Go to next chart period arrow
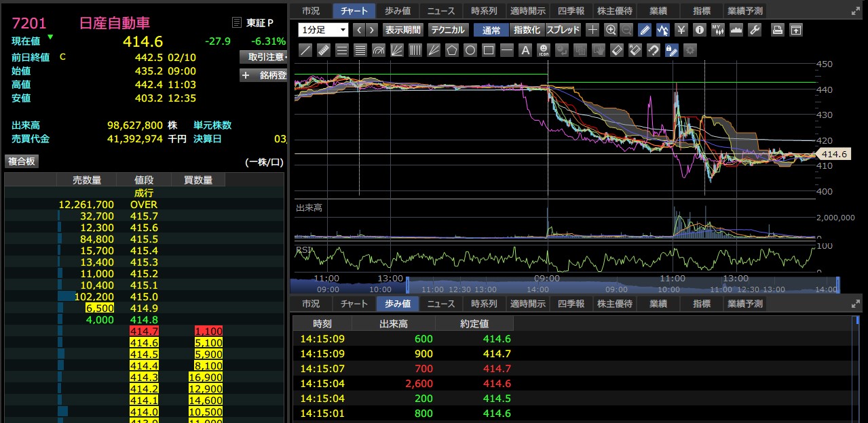 pos(372,30)
